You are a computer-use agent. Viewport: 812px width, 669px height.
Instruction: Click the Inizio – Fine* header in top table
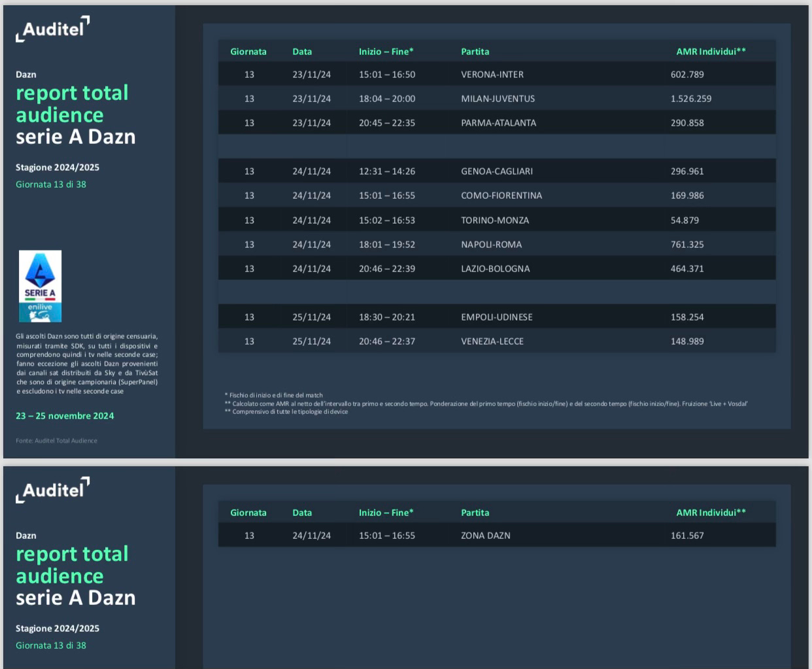[386, 52]
